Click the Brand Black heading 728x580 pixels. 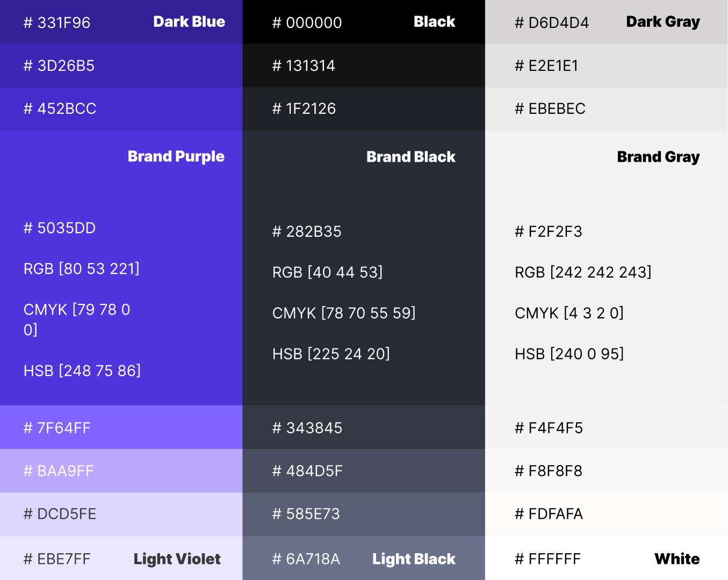pyautogui.click(x=410, y=157)
